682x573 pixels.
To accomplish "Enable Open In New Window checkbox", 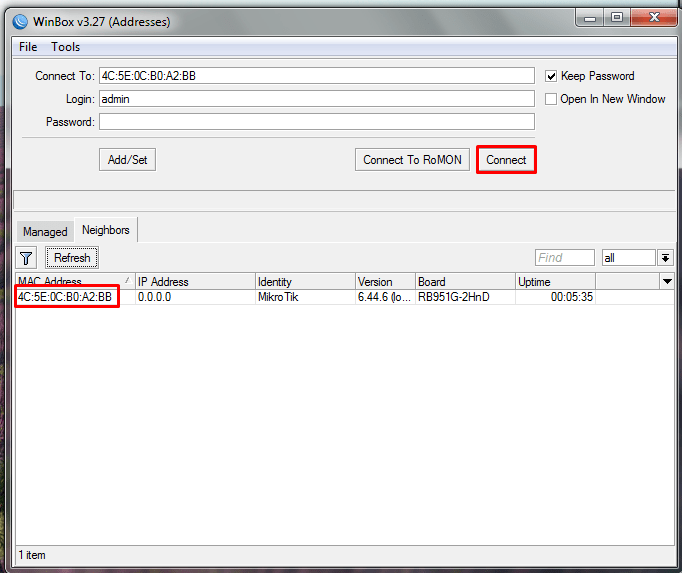I will (x=551, y=99).
